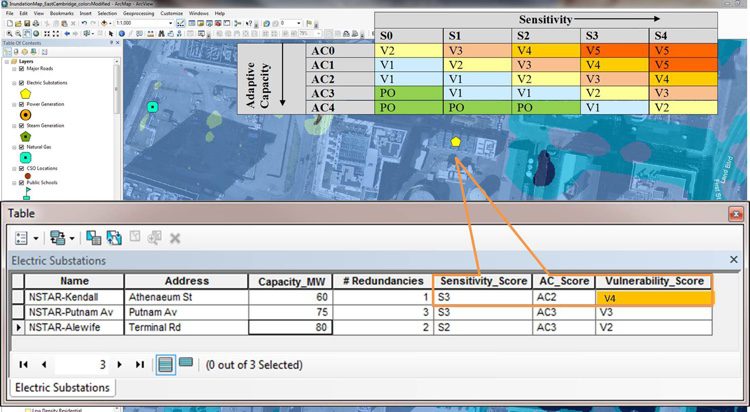
Task: Turn off the Steam Generation layer
Action: [x=21, y=125]
